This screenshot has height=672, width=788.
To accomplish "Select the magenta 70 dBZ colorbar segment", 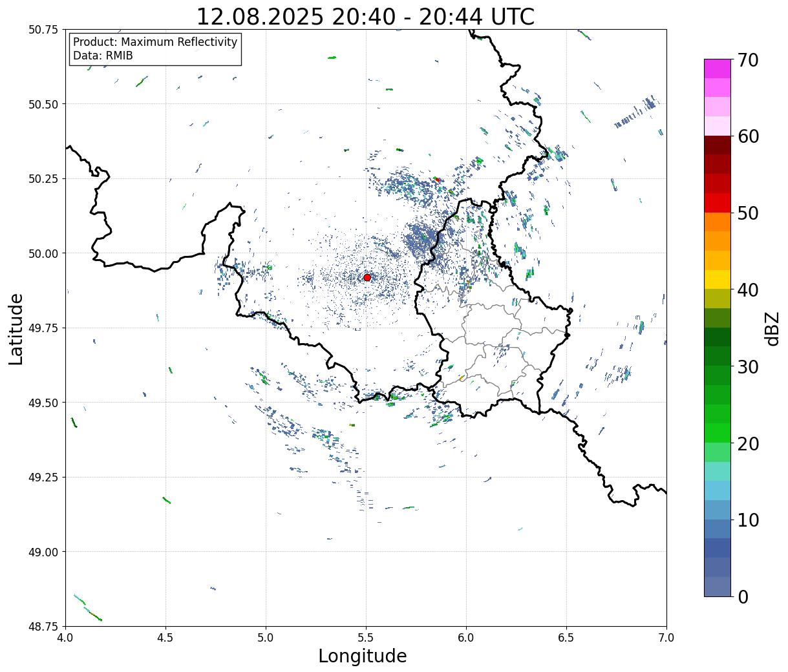I will 718,68.
